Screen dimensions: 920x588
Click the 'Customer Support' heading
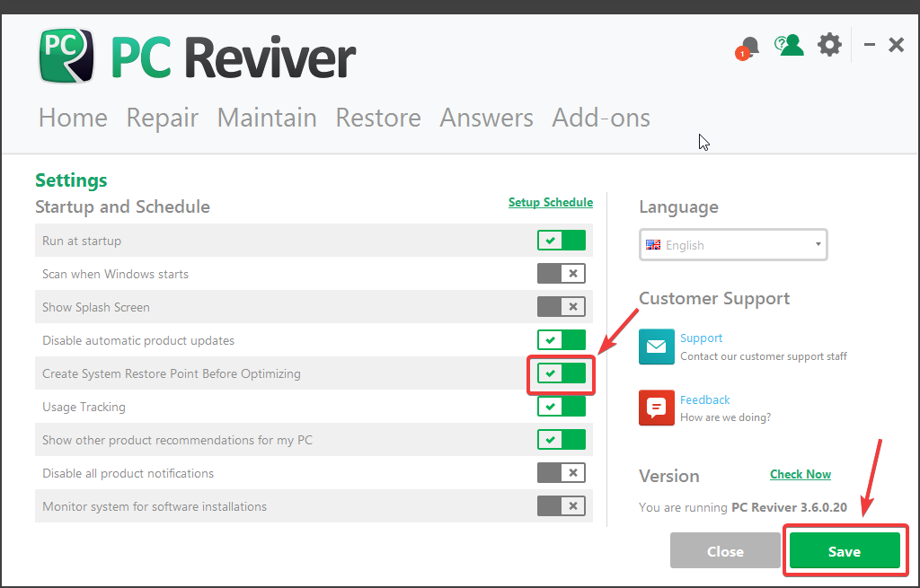tap(714, 298)
